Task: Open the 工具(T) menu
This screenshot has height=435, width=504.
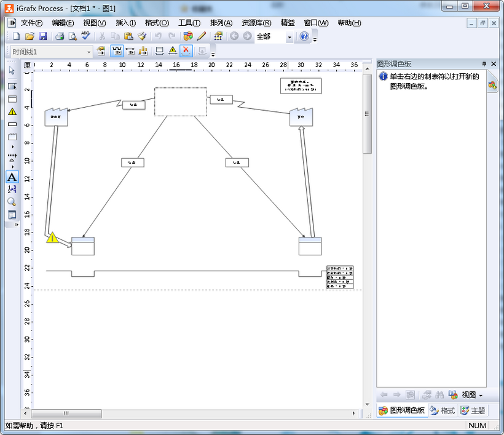Action: [x=189, y=23]
